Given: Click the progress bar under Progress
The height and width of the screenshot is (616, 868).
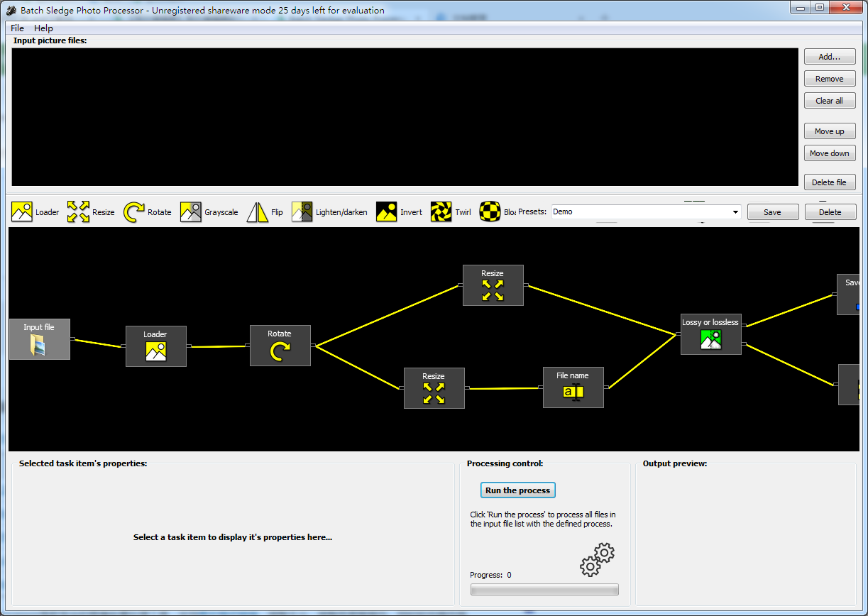Looking at the screenshot, I should coord(544,590).
